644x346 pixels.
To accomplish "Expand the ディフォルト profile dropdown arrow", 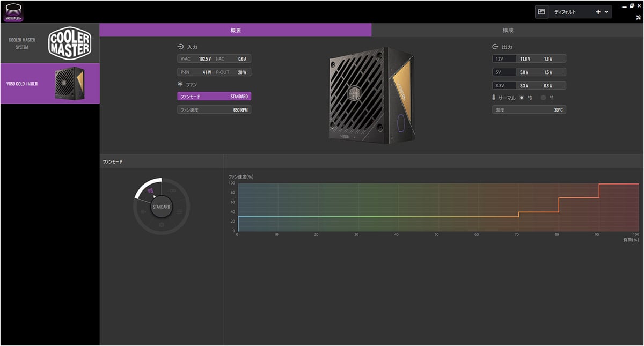I will pos(606,12).
